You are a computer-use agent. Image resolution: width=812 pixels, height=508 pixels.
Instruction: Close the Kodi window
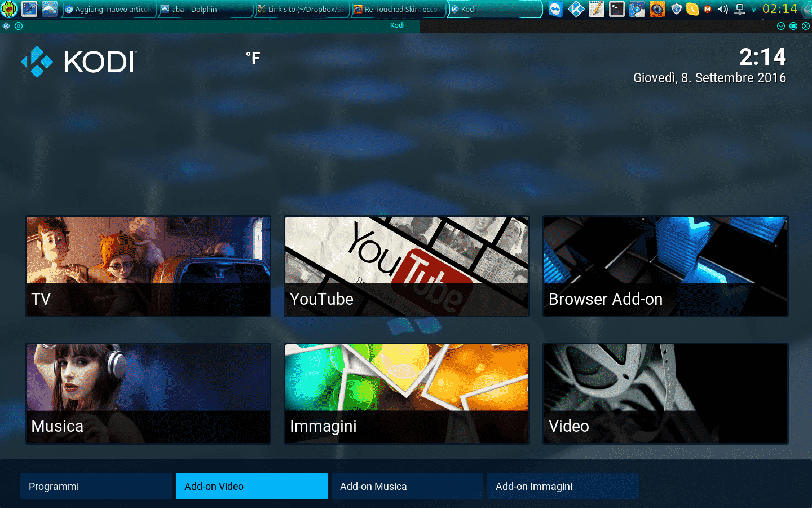pyautogui.click(x=805, y=26)
